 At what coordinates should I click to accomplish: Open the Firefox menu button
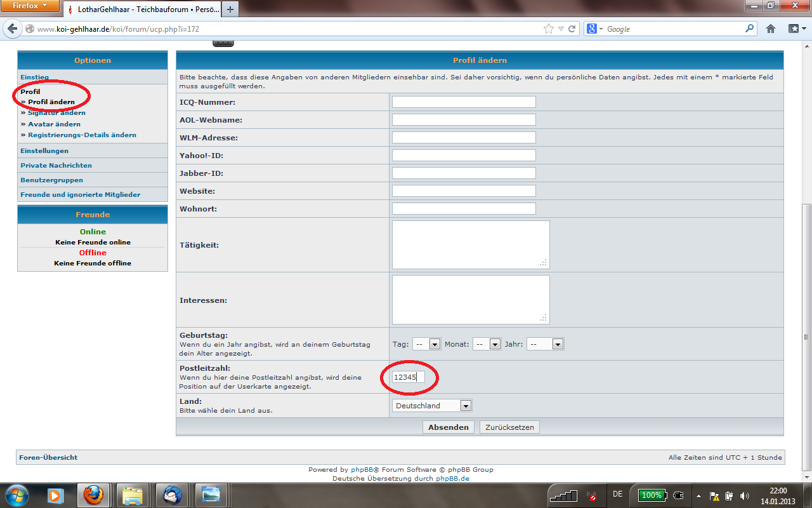[x=30, y=7]
